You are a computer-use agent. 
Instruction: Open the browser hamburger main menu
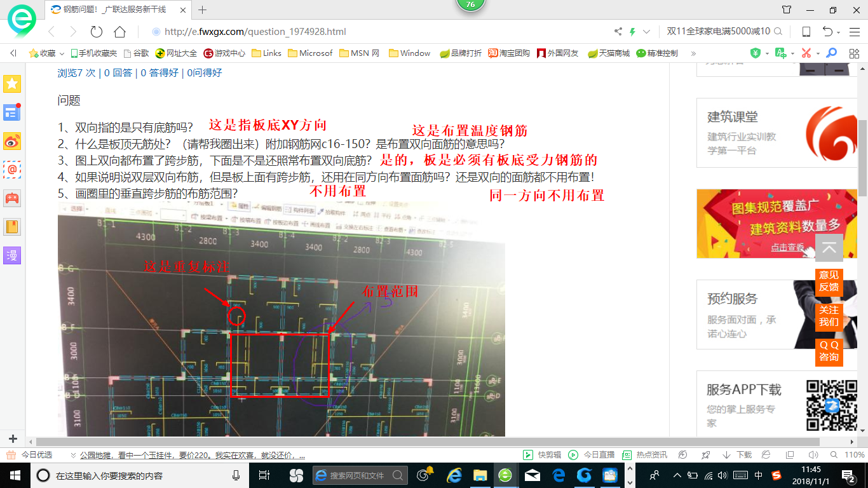[x=855, y=32]
